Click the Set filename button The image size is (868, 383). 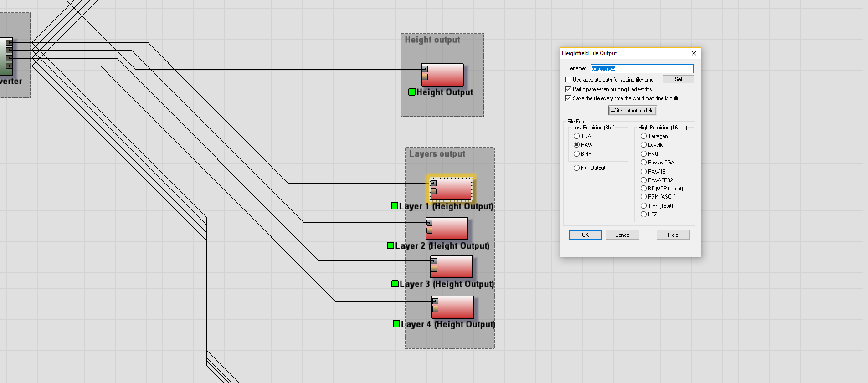[x=678, y=79]
